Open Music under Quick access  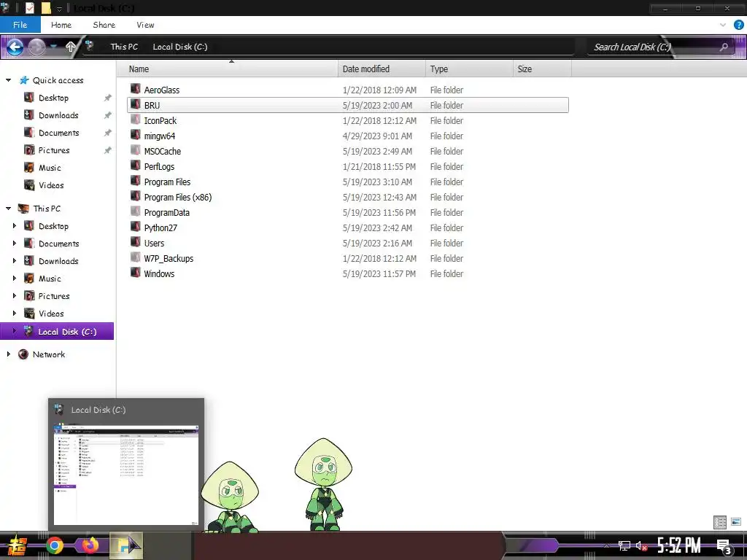(50, 168)
